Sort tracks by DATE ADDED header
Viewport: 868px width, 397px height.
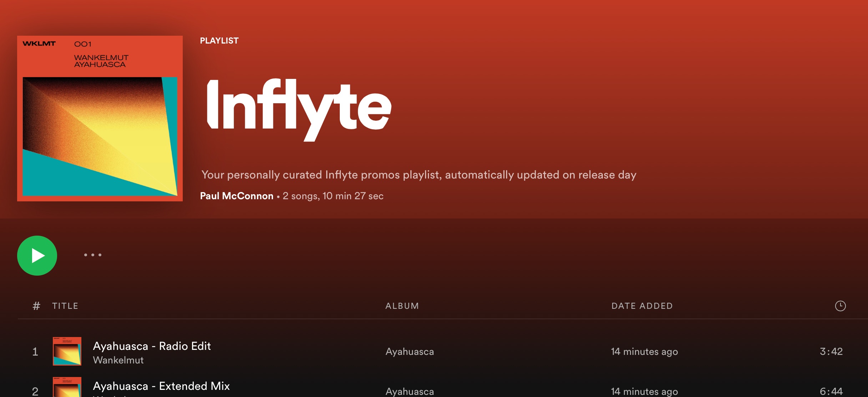(642, 306)
